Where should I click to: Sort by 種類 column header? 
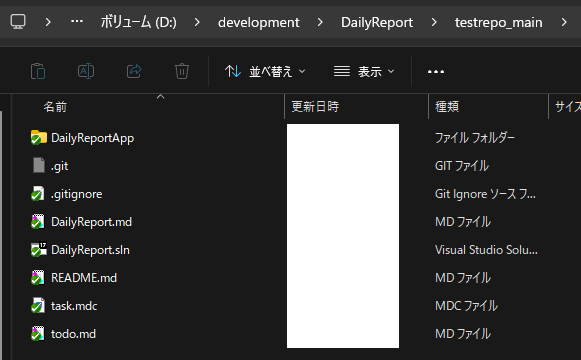pos(447,107)
